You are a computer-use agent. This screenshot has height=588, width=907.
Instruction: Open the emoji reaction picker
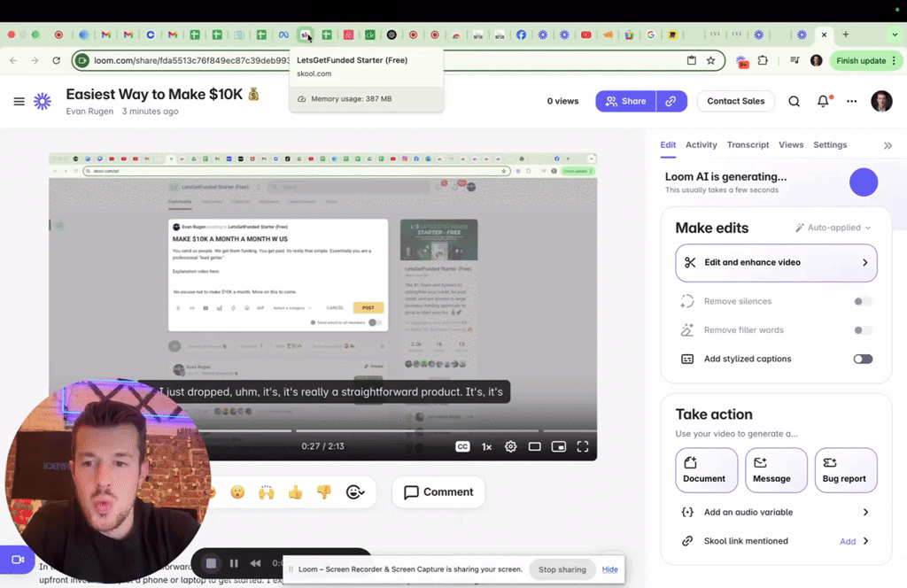(x=355, y=492)
